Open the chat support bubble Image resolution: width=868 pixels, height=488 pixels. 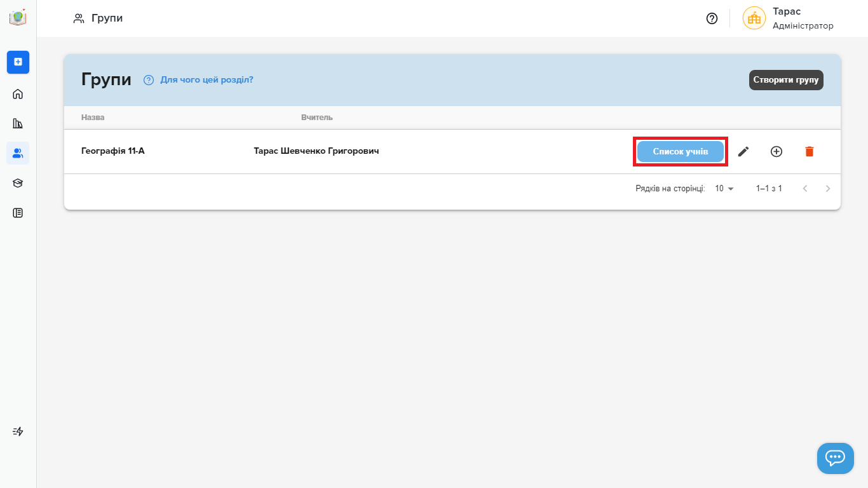pos(835,458)
